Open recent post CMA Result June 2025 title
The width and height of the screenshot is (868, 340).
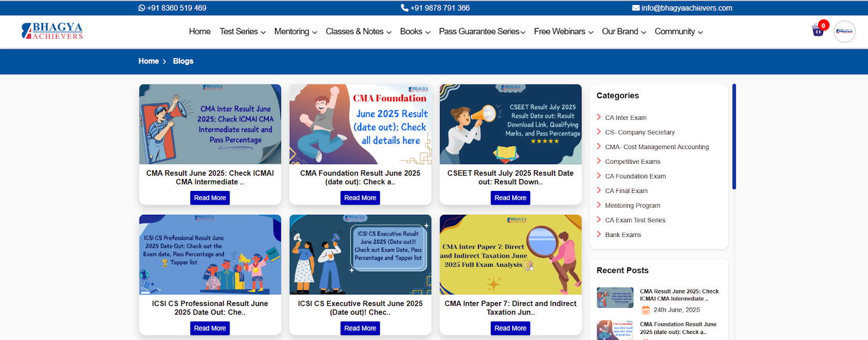(x=679, y=295)
